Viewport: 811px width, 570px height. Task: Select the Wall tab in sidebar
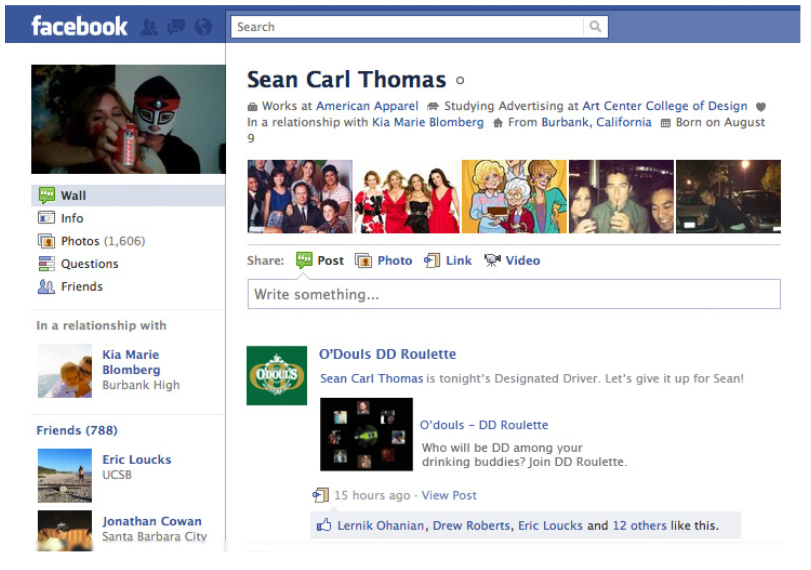coord(128,196)
